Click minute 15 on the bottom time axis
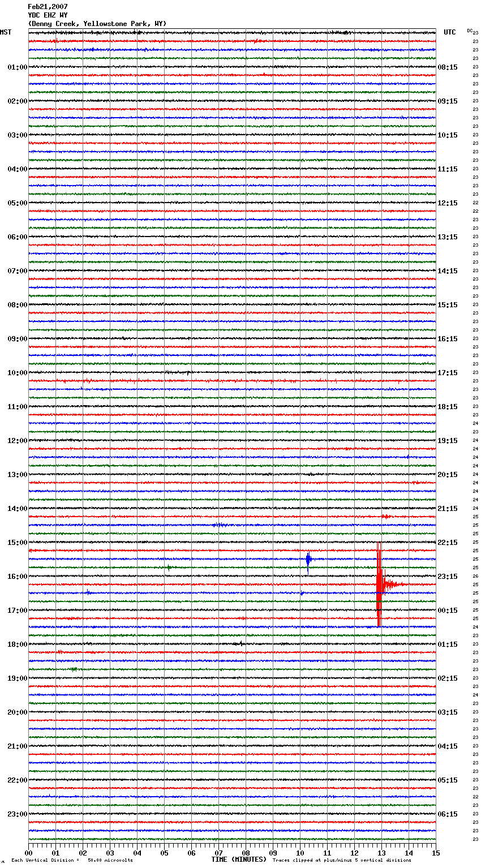Screen dimensions: 481x868 [436, 853]
